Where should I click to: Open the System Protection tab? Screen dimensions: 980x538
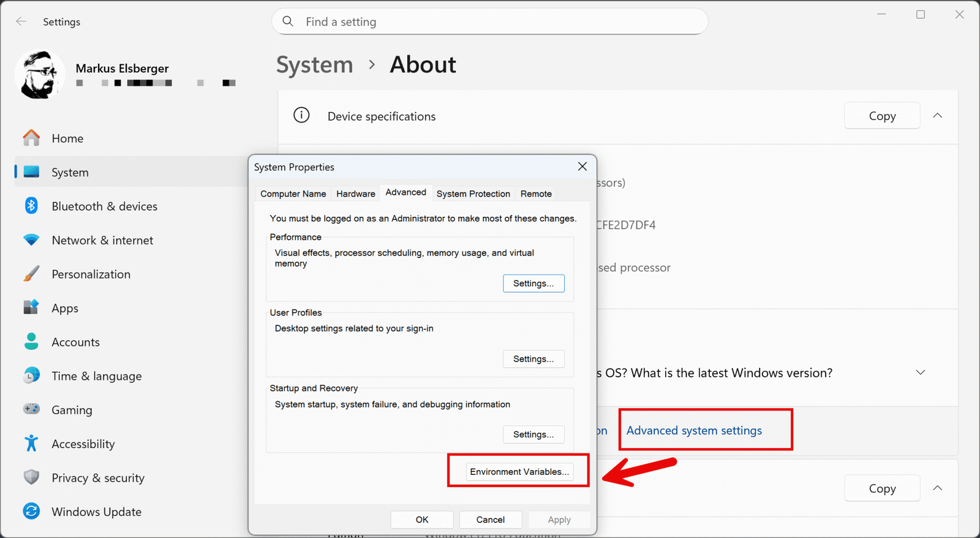[x=473, y=194]
